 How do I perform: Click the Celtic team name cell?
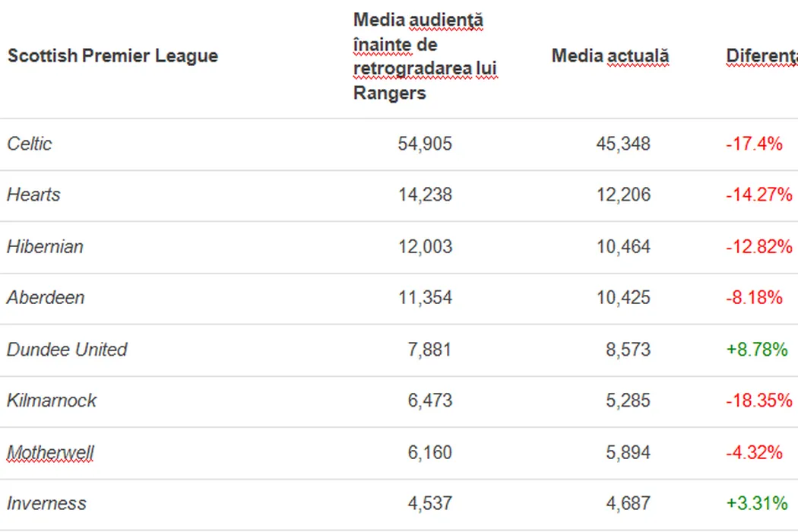click(30, 144)
